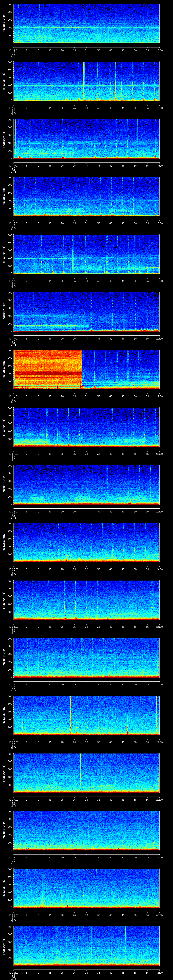This screenshot has height=980, width=173.
Task: Click the 28:00 end time text
Action: tap(159, 800)
